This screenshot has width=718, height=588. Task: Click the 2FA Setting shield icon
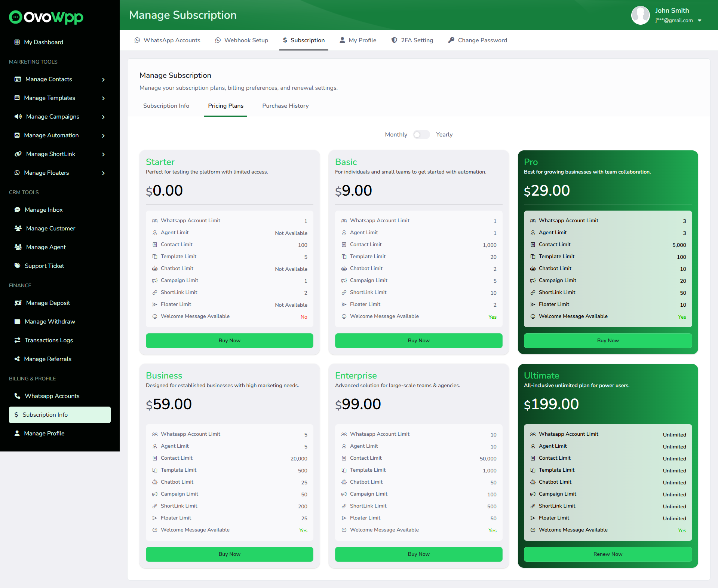394,40
